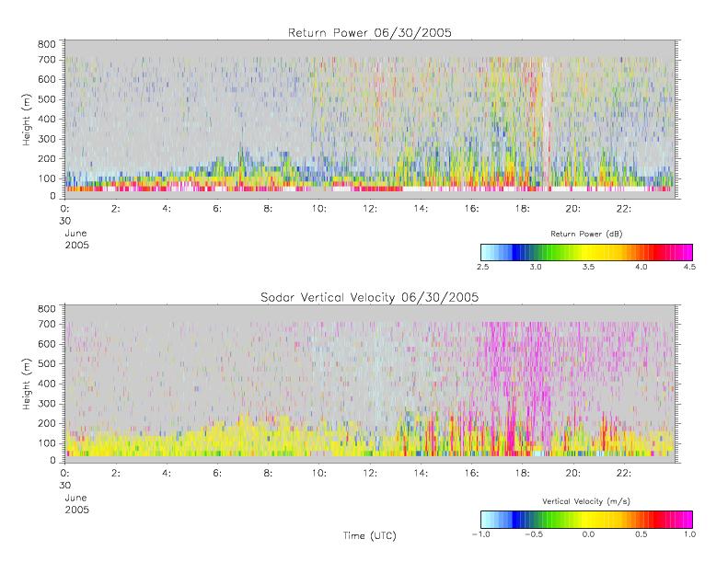Click the '500' height tick on bottom chart

click(x=46, y=364)
